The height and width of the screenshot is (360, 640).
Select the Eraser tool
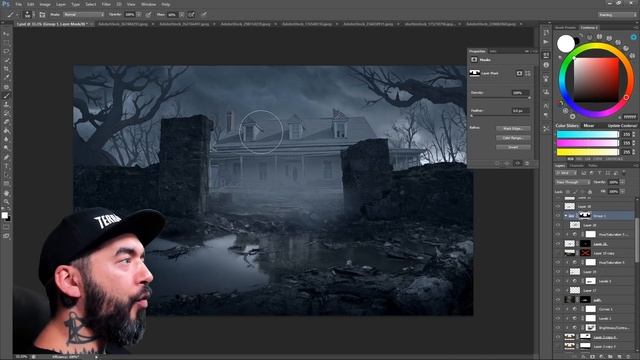6,122
